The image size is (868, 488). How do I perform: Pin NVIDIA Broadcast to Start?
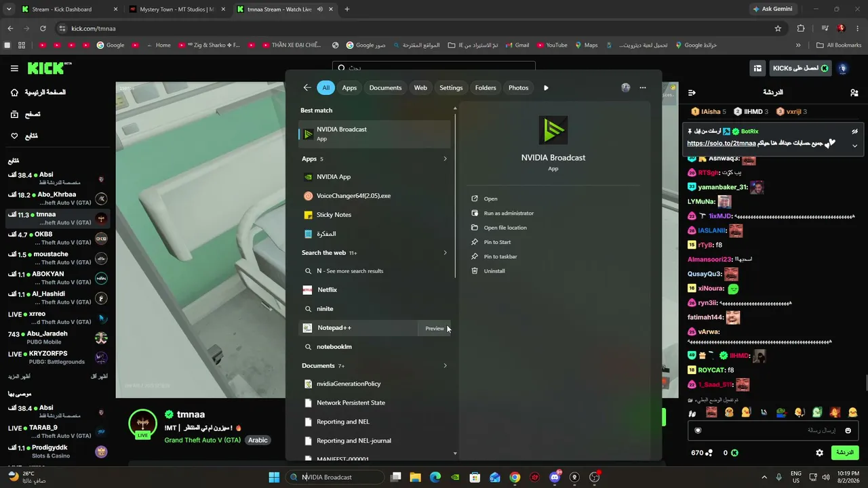pos(491,242)
